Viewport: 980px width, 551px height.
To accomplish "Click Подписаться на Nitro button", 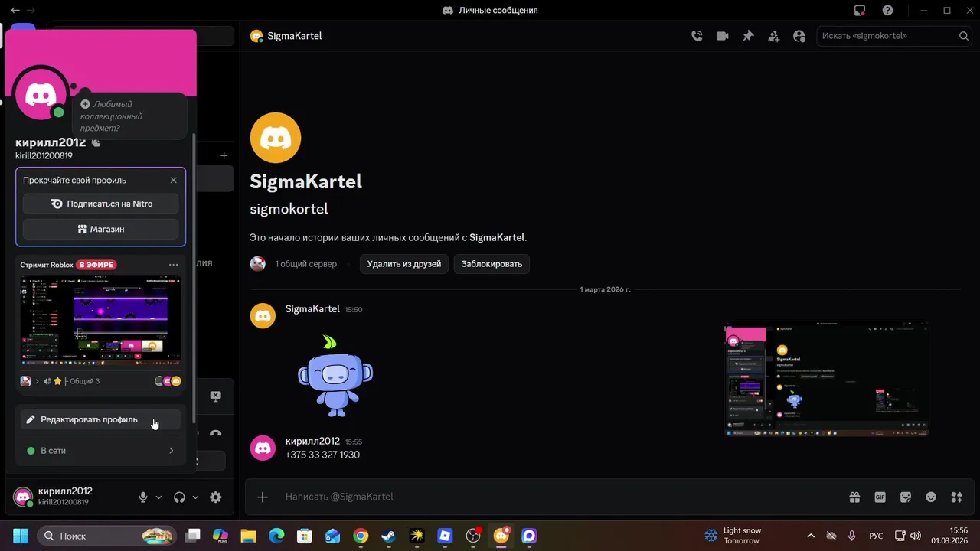I will pos(101,204).
